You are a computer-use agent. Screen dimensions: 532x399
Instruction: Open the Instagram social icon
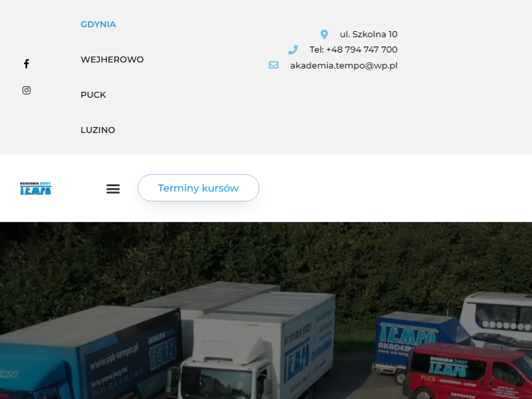pos(27,90)
